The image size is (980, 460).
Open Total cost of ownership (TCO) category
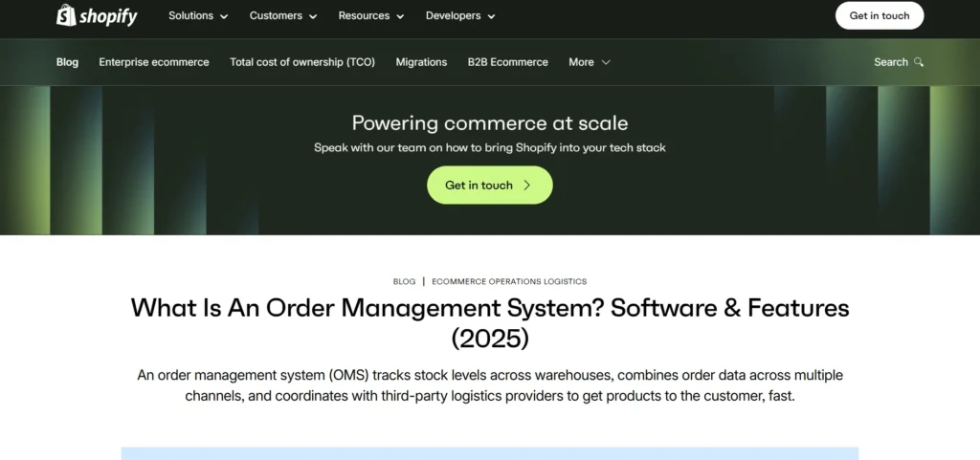point(302,62)
